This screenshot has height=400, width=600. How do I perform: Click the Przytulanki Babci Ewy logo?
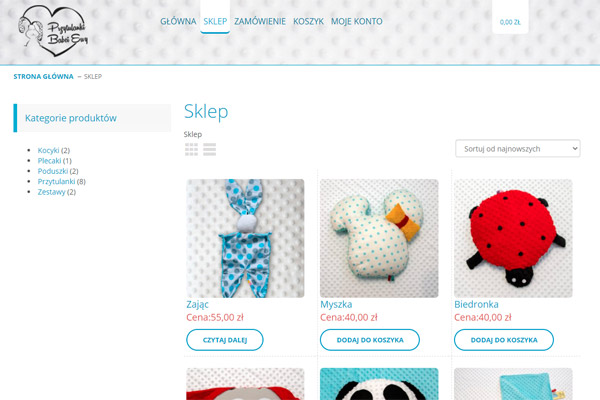click(x=53, y=31)
